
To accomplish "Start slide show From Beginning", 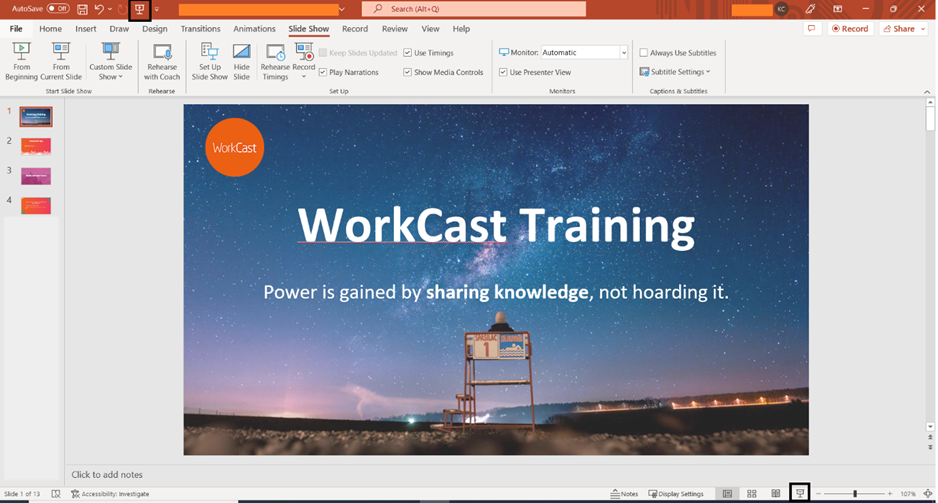I will tap(22, 61).
